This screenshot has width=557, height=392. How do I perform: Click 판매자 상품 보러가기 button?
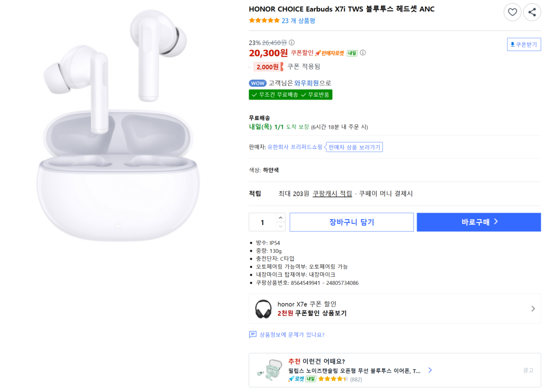tap(354, 147)
